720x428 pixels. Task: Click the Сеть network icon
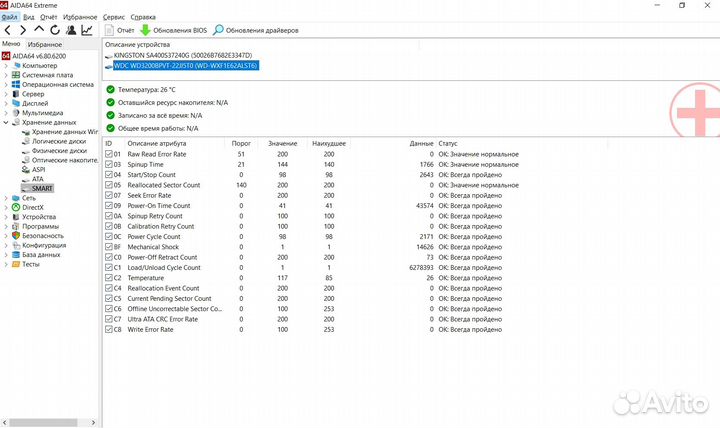click(x=17, y=198)
